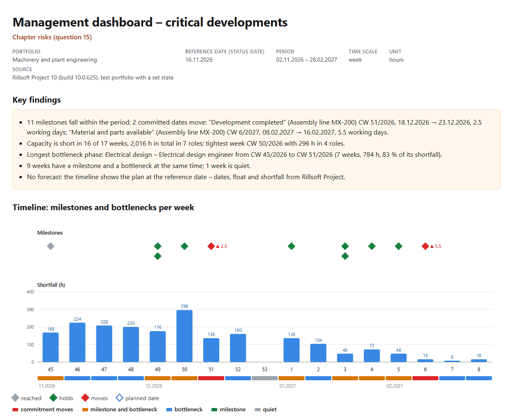The width and height of the screenshot is (513, 420).
Task: Click the red 'moves' diamond legend icon
Action: coord(85,398)
